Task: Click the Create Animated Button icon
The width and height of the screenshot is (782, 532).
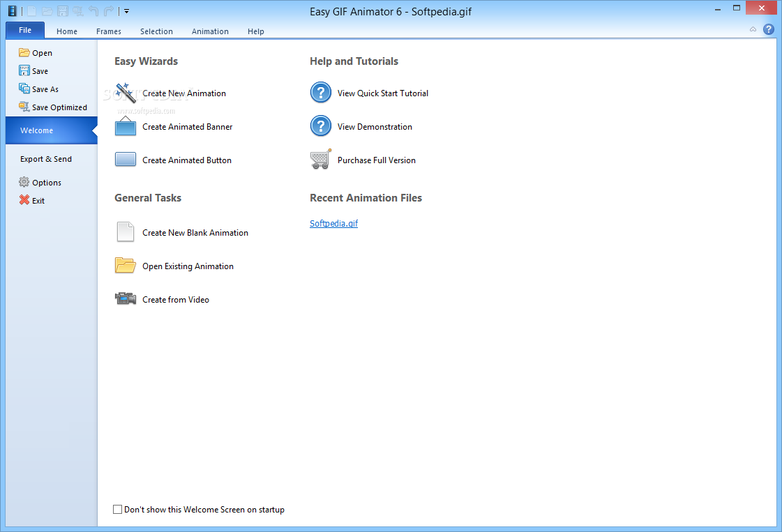Action: (125, 160)
